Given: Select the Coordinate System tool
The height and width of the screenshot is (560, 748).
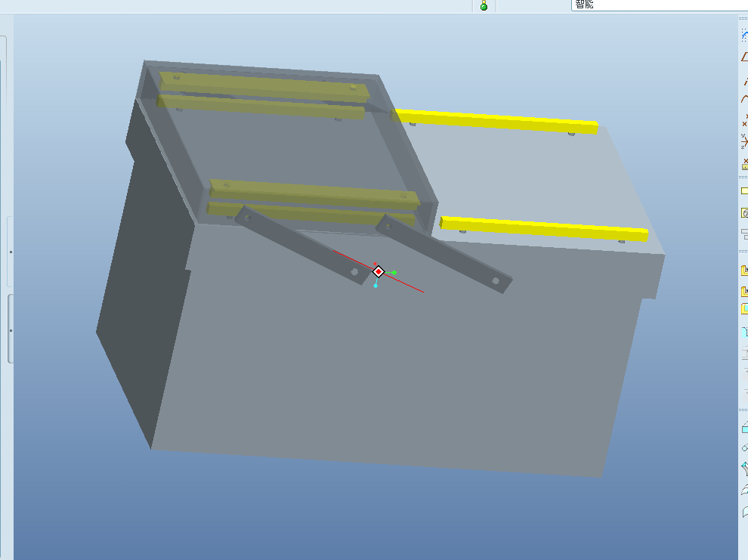Looking at the screenshot, I should click(745, 141).
